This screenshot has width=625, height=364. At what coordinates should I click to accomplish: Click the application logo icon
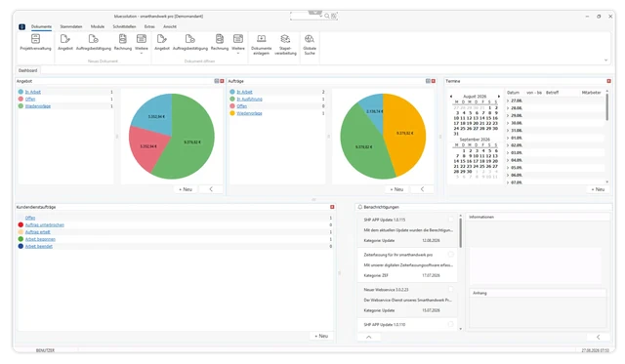[21, 26]
